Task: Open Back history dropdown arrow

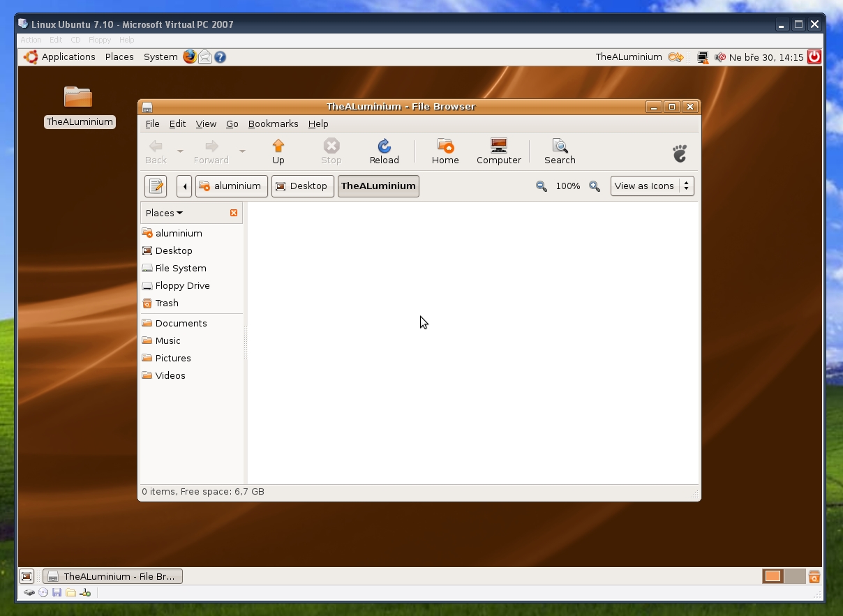Action: click(x=179, y=151)
